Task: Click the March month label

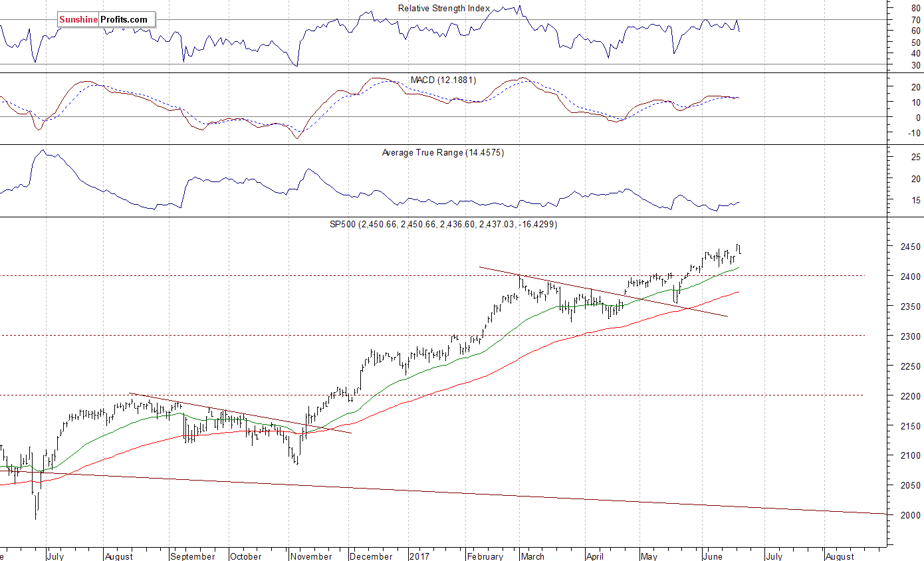Action: point(532,556)
